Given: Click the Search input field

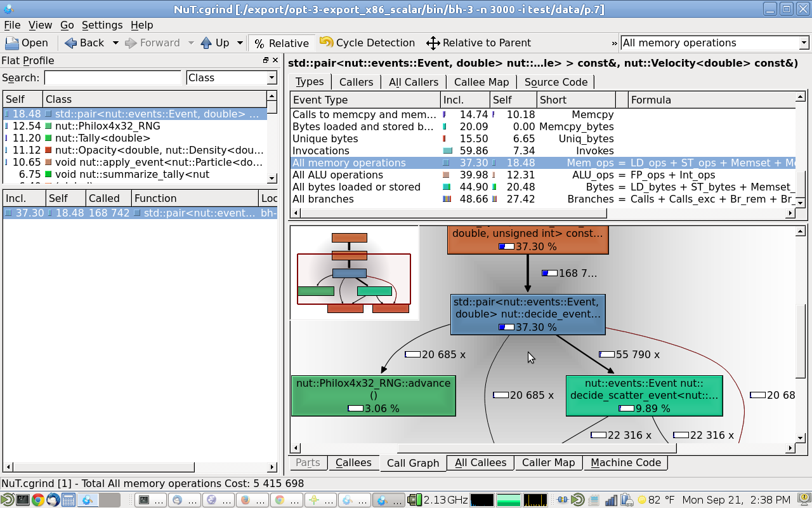Looking at the screenshot, I should [x=112, y=77].
